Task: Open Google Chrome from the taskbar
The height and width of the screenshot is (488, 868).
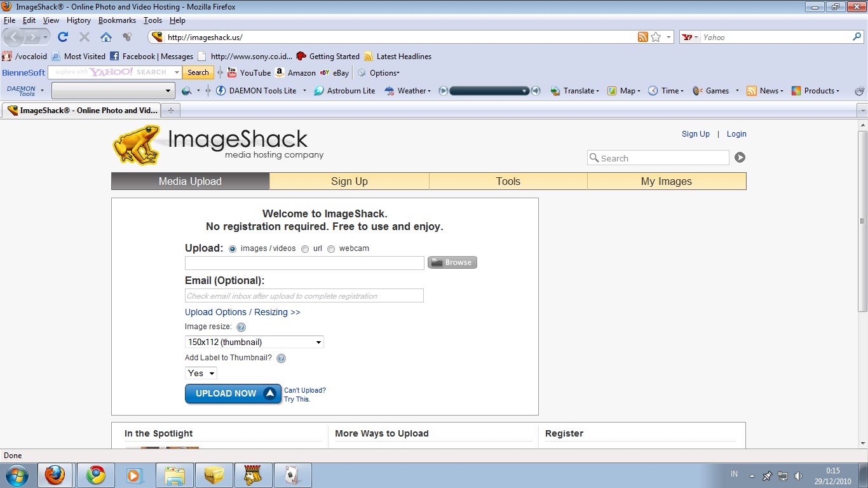Action: pyautogui.click(x=96, y=475)
